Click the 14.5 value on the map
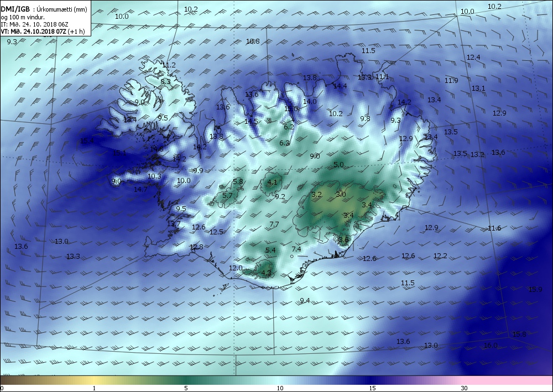Viewport: 553px width, 392px height. pyautogui.click(x=251, y=121)
